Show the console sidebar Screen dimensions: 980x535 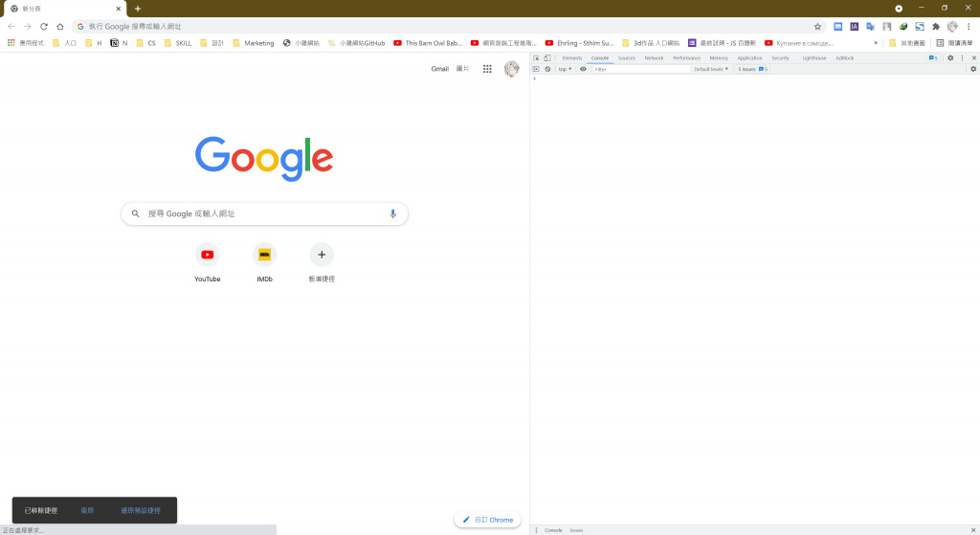click(536, 69)
